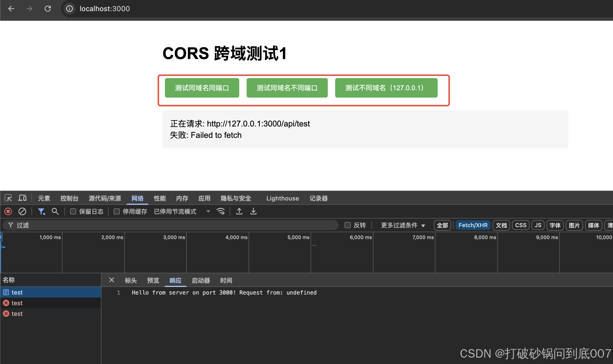The height and width of the screenshot is (364, 613).
Task: Open the network search magnifier icon
Action: coord(55,211)
